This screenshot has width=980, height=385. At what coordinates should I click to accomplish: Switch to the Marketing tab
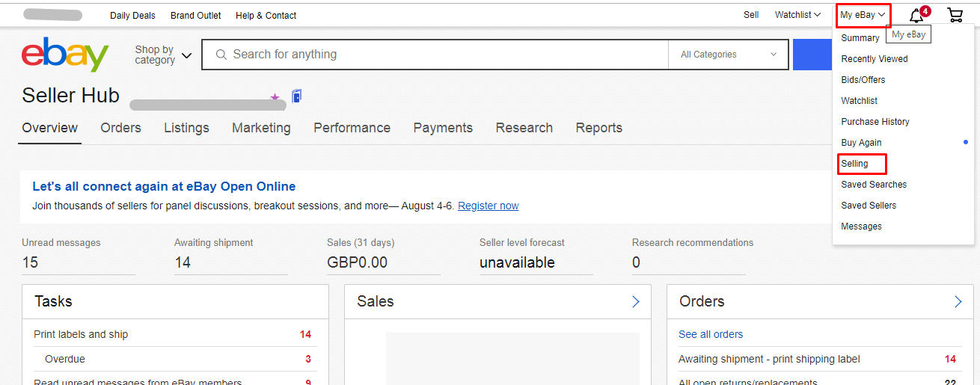[261, 128]
